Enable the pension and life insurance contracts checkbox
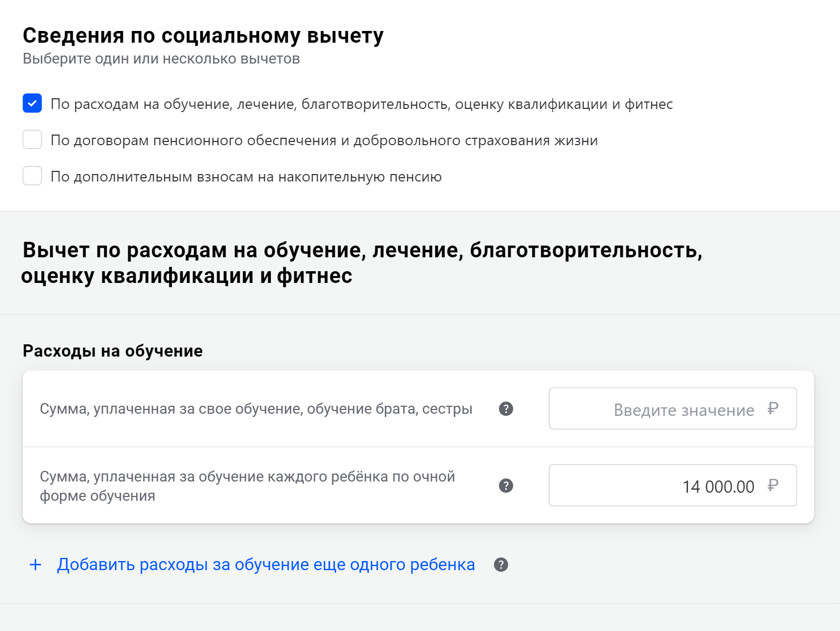 (32, 140)
